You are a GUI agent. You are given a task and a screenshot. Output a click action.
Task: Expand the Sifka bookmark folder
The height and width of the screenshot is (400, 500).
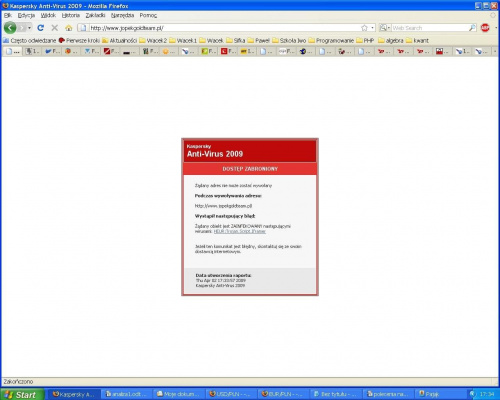(x=236, y=41)
